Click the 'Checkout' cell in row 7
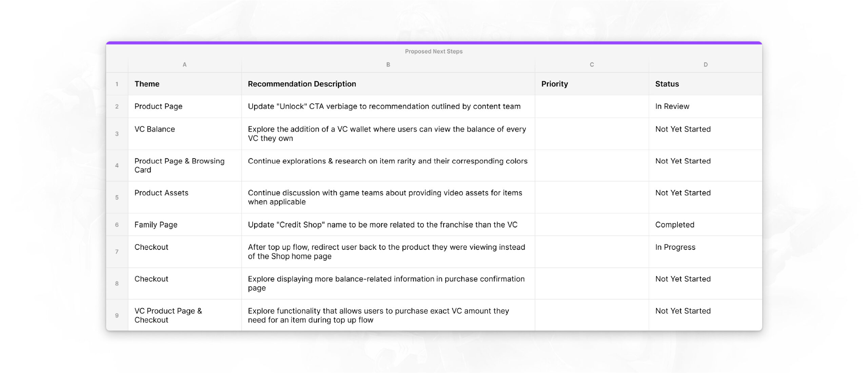This screenshot has height=373, width=868. coord(184,252)
